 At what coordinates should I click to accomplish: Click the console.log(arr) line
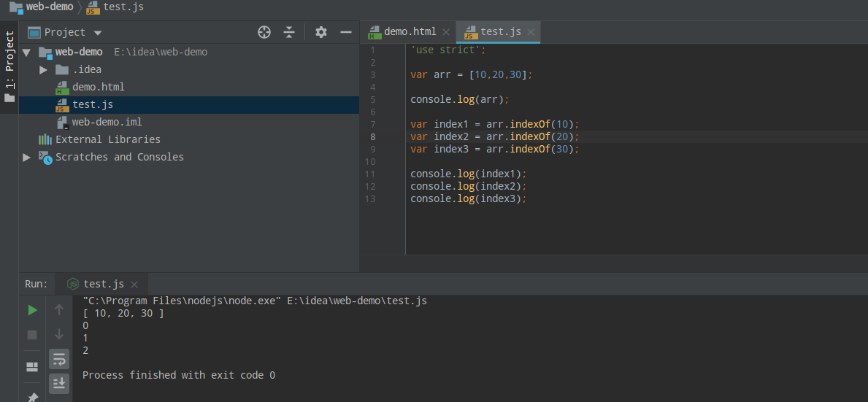pyautogui.click(x=459, y=99)
